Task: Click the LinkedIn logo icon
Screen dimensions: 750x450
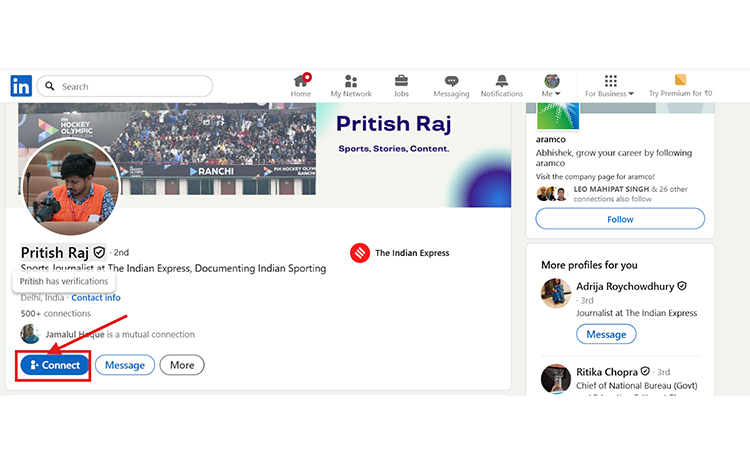Action: click(21, 86)
